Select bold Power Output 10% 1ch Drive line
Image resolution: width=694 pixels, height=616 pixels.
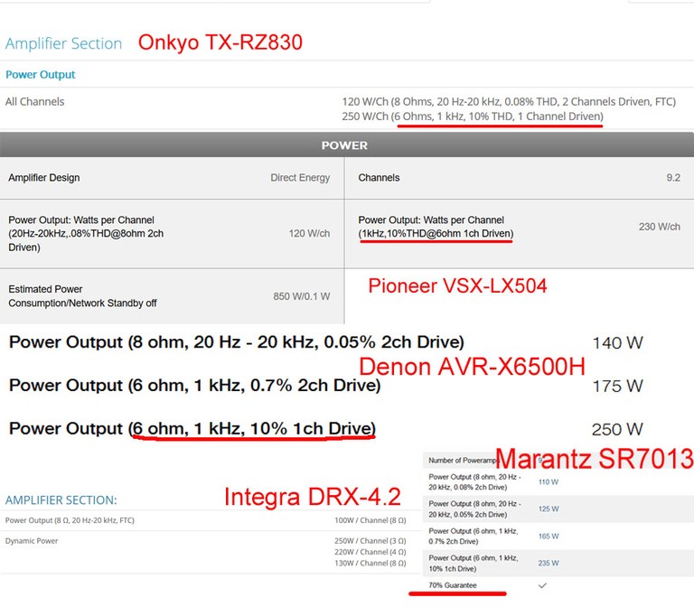(x=192, y=428)
